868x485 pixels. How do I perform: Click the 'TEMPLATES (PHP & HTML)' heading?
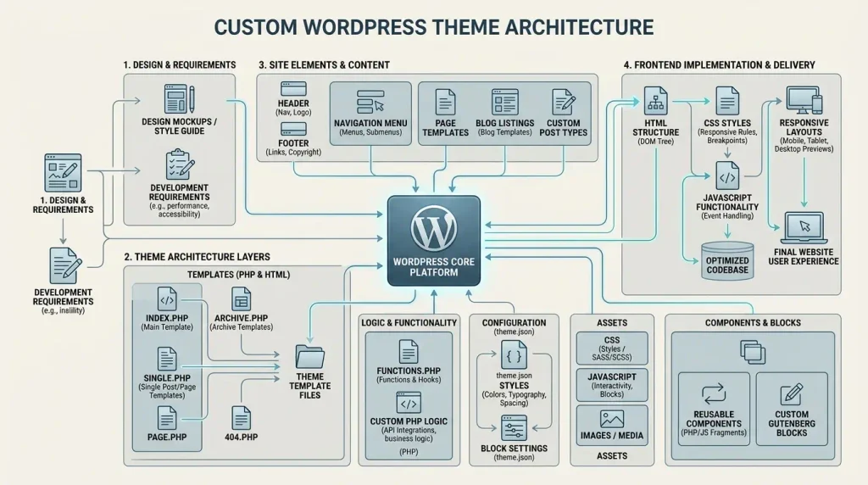[x=238, y=275]
